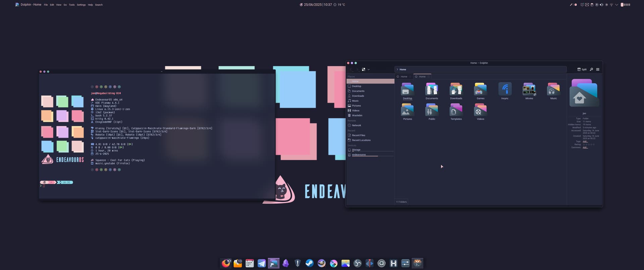
Task: Switch to the first Home tab
Action: 404,77
